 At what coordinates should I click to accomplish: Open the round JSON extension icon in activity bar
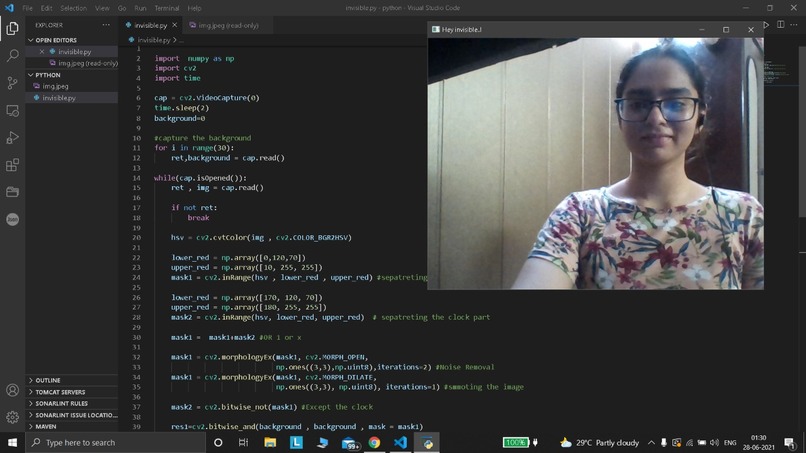(x=12, y=219)
